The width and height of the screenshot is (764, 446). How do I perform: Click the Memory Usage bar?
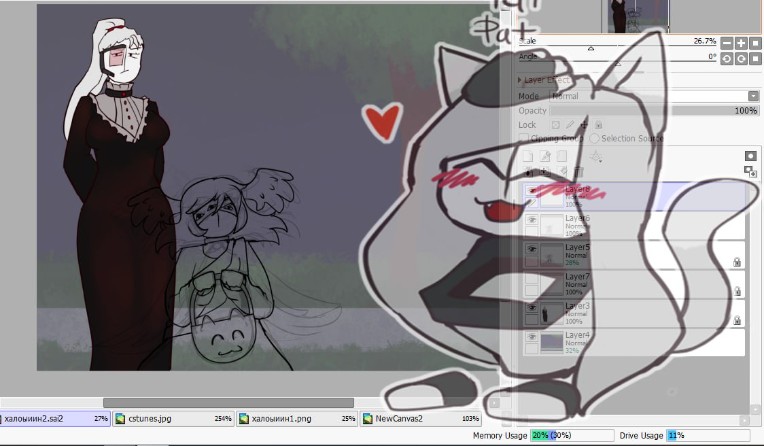point(572,435)
